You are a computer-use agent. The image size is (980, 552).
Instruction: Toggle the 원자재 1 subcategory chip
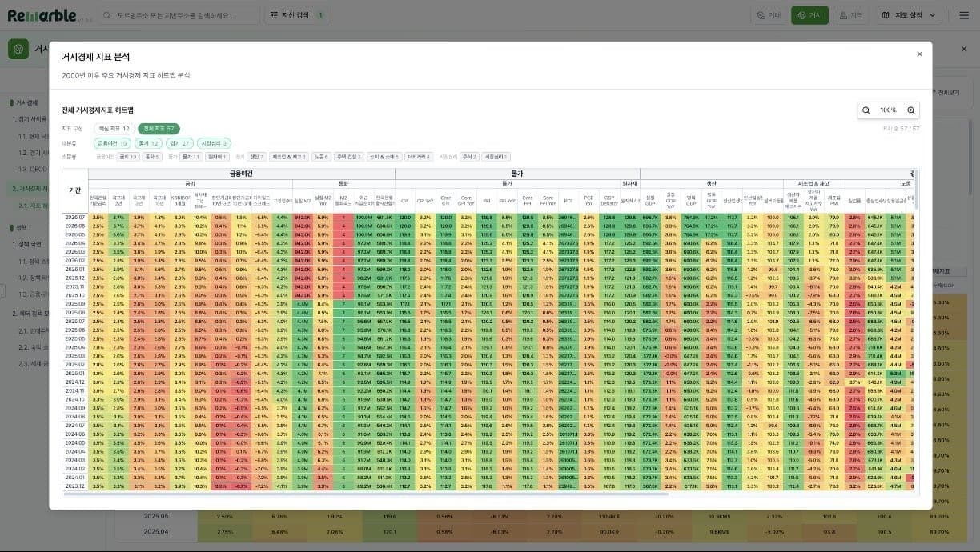point(217,157)
